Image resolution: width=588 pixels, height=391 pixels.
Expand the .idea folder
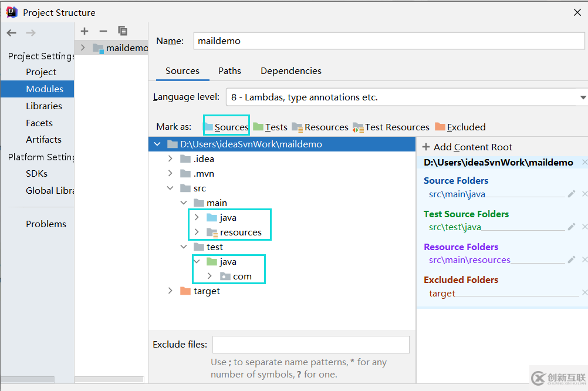click(170, 159)
